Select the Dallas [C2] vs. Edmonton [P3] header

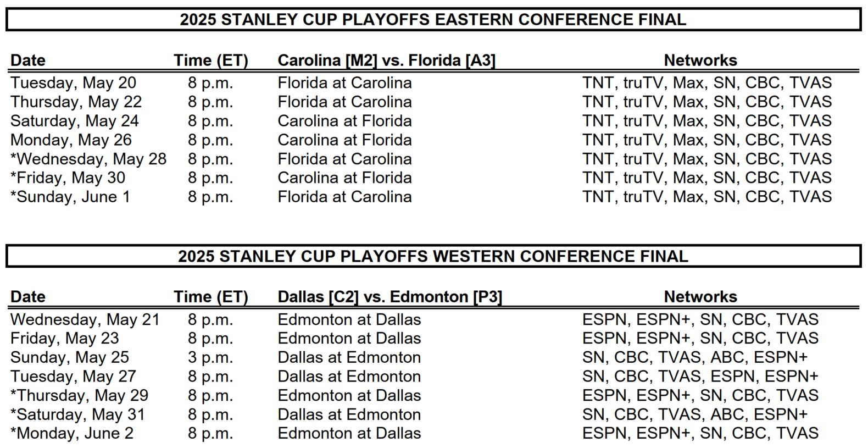pyautogui.click(x=390, y=297)
